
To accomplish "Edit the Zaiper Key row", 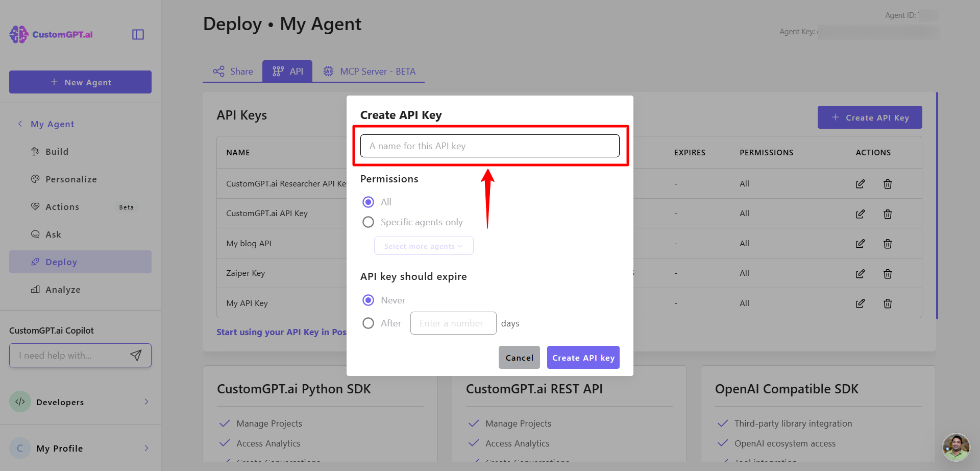I will (x=860, y=274).
